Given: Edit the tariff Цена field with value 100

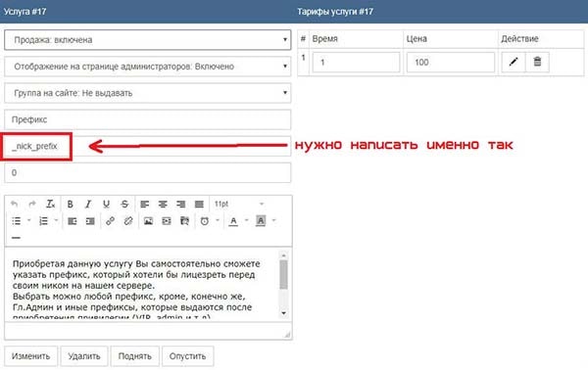Looking at the screenshot, I should (x=451, y=63).
